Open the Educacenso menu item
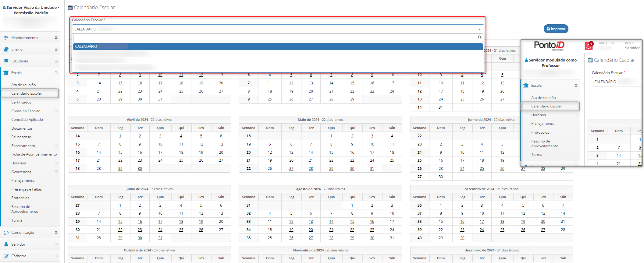The height and width of the screenshot is (263, 644). click(21, 137)
